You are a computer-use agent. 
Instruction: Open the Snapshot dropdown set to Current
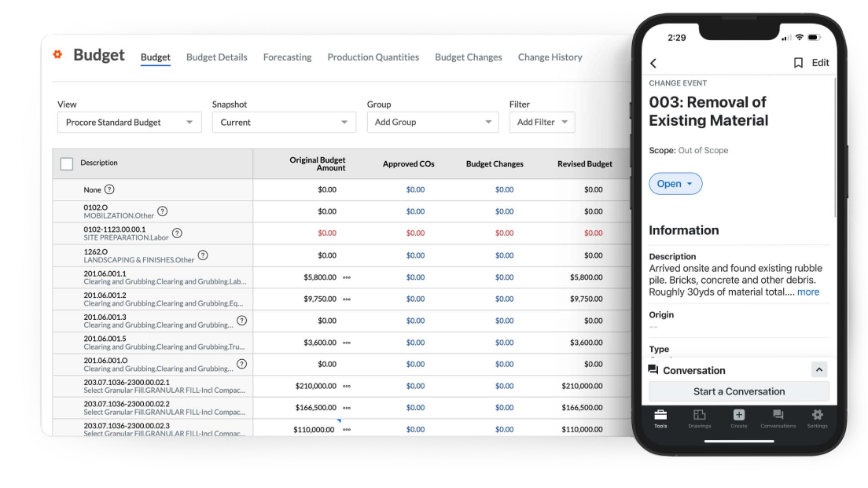click(284, 122)
